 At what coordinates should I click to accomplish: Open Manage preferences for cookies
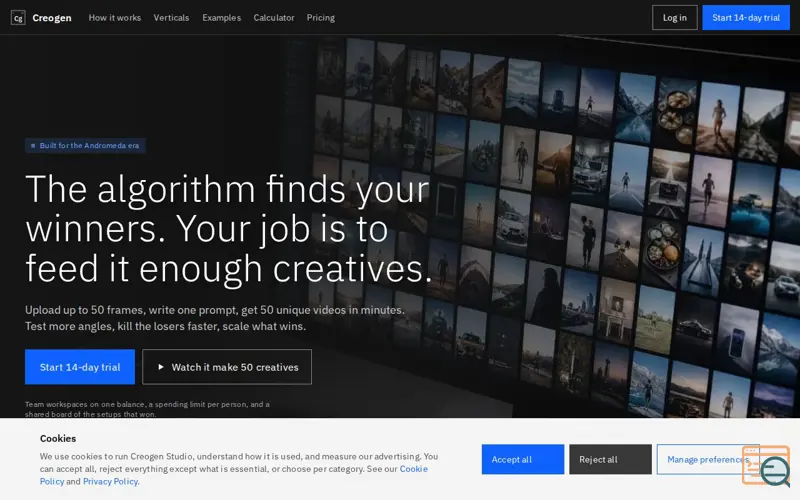pyautogui.click(x=708, y=459)
